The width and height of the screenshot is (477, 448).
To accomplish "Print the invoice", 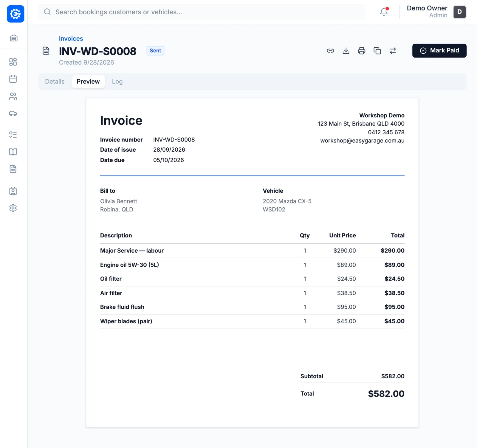I will (362, 51).
